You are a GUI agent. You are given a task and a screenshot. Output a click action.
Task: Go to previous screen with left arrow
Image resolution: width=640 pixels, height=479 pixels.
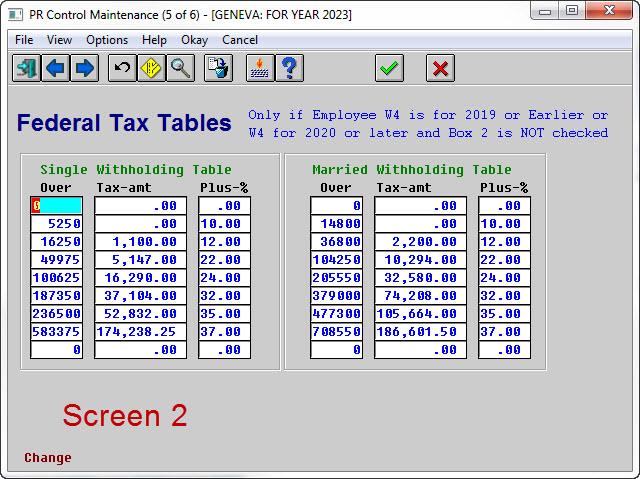pyautogui.click(x=56, y=68)
